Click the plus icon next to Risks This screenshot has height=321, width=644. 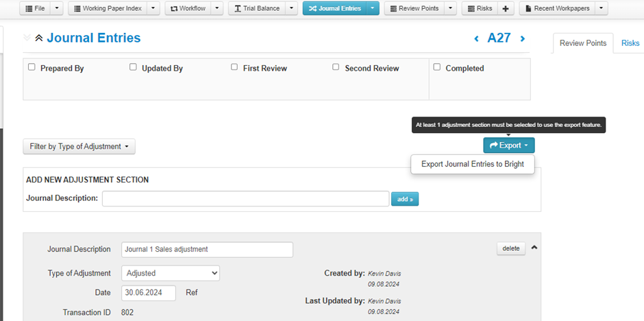[x=505, y=8]
